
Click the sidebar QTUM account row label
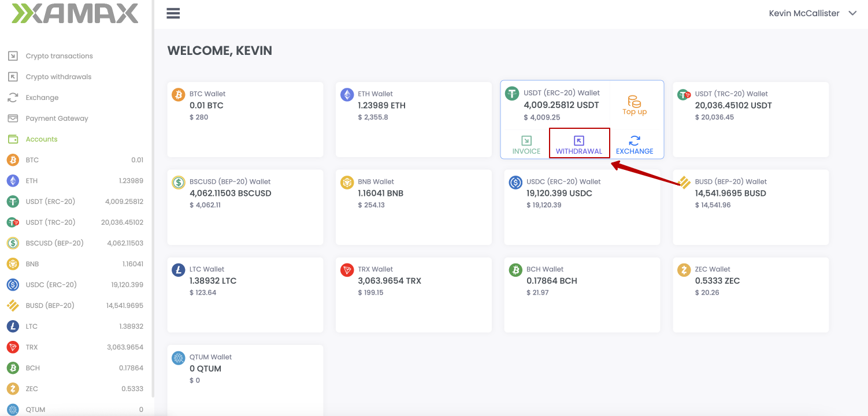(35, 410)
